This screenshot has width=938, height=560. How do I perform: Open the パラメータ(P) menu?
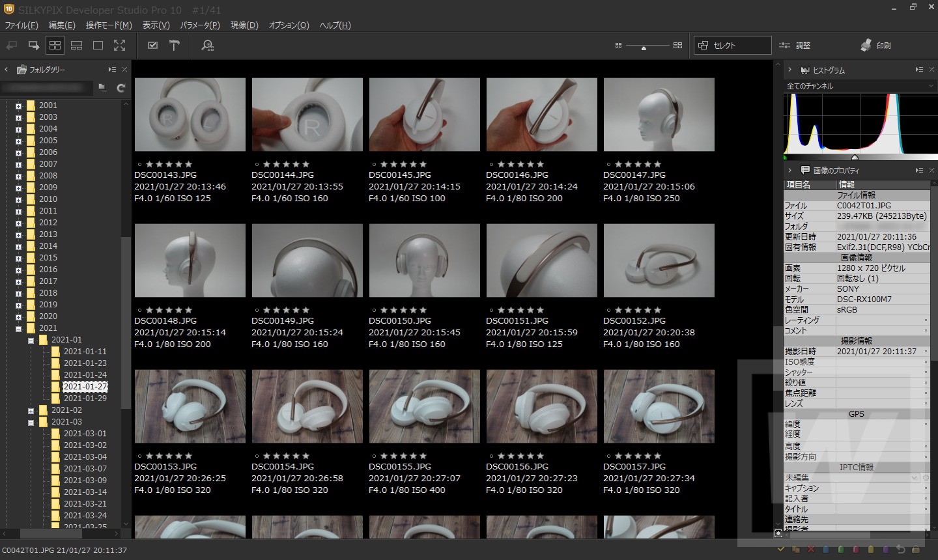pyautogui.click(x=200, y=25)
